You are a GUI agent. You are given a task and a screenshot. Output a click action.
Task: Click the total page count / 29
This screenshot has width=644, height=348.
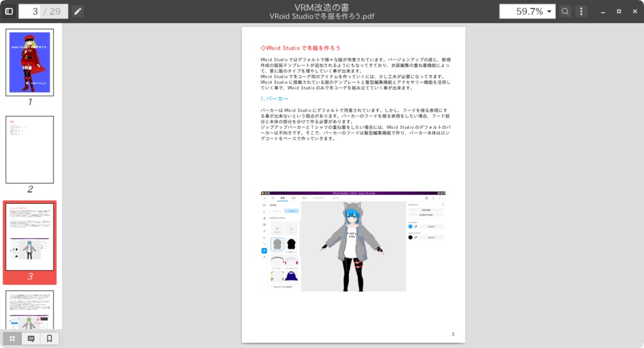tap(52, 11)
